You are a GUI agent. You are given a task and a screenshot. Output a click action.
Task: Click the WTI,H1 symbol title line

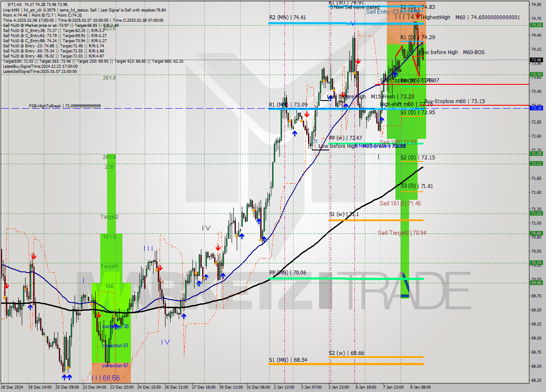[x=37, y=4]
